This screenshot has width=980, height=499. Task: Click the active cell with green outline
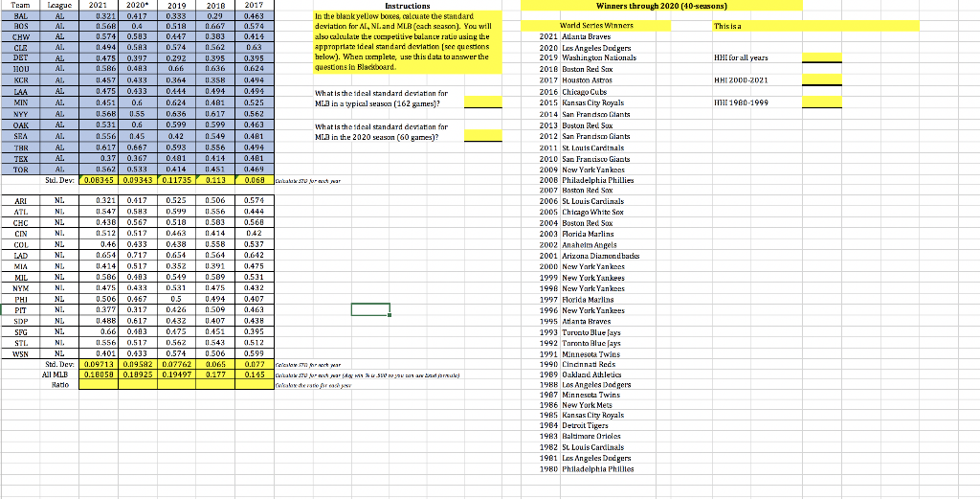point(370,309)
